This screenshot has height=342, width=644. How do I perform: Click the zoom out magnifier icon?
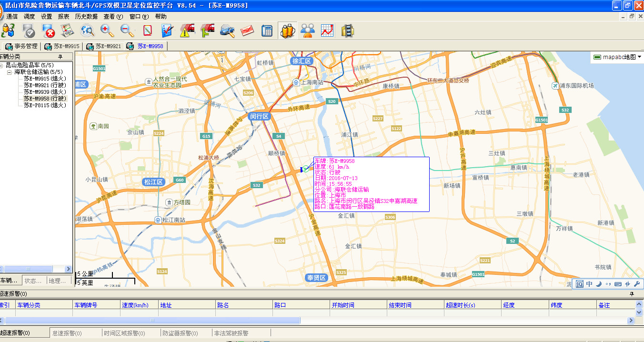[127, 30]
